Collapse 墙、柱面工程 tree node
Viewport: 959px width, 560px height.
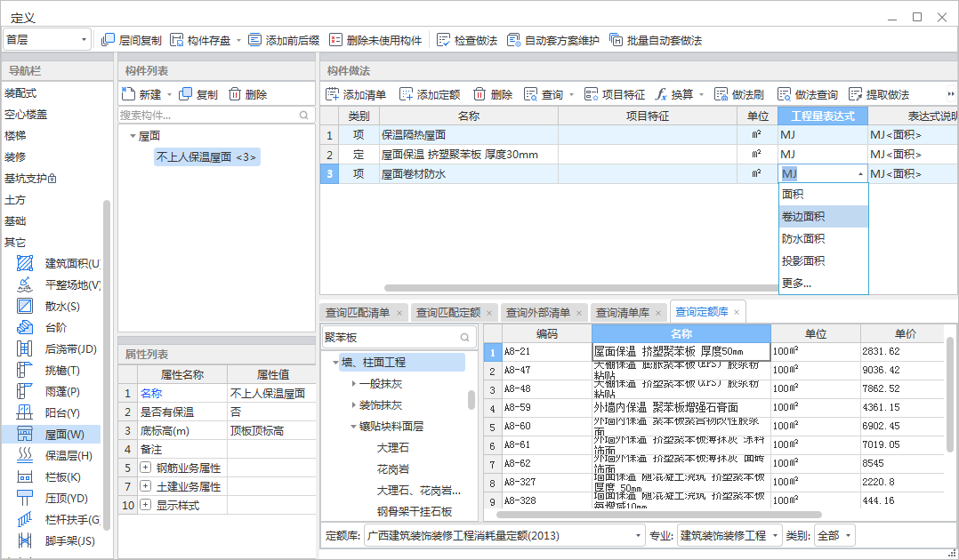pyautogui.click(x=335, y=363)
